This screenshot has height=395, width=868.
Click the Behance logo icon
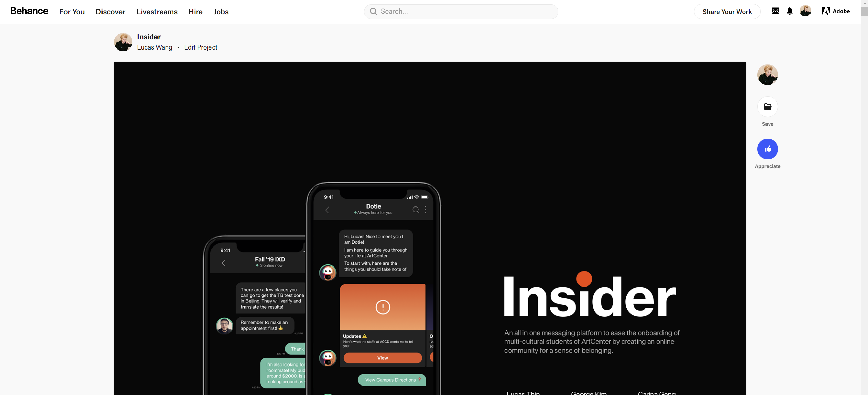tap(29, 11)
